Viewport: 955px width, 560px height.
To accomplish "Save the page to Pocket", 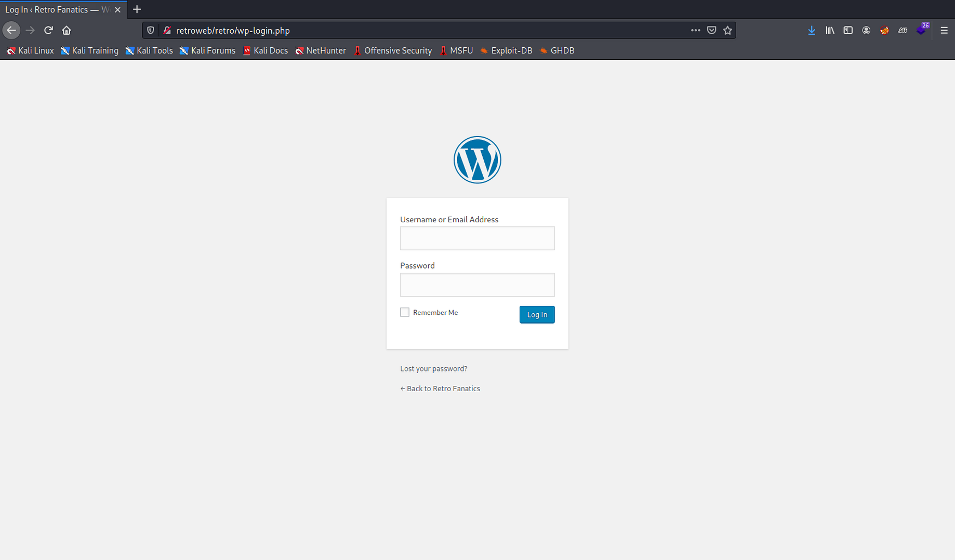I will click(x=711, y=30).
